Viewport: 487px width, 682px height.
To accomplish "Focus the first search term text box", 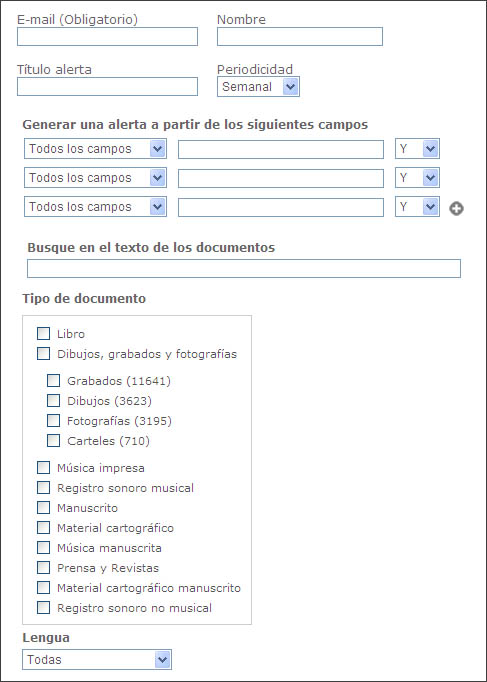I will [281, 149].
